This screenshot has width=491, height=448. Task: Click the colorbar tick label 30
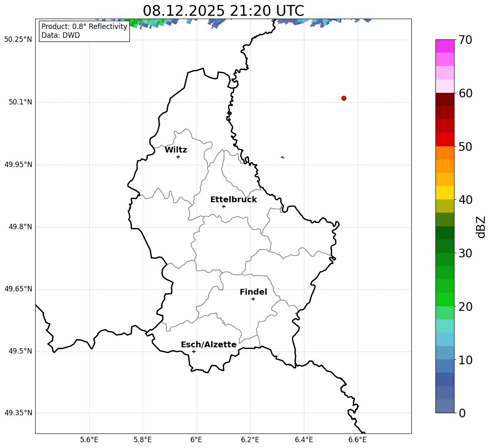click(x=465, y=253)
